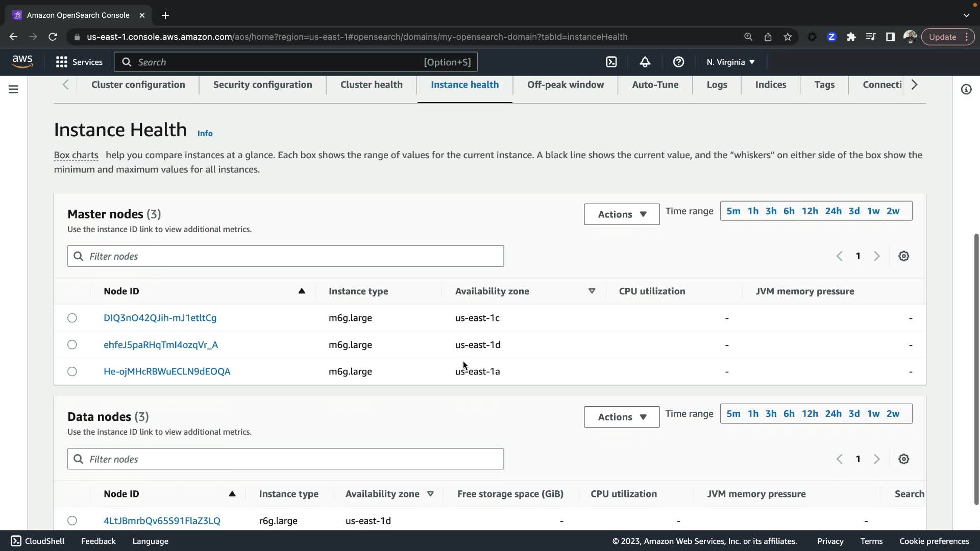
Task: Open the info panel icon at right
Action: pyautogui.click(x=966, y=89)
